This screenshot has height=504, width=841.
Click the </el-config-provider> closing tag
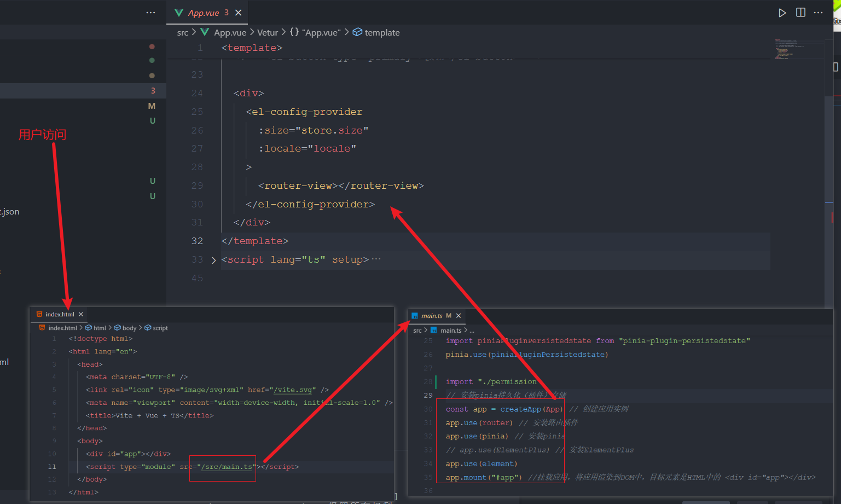click(310, 204)
